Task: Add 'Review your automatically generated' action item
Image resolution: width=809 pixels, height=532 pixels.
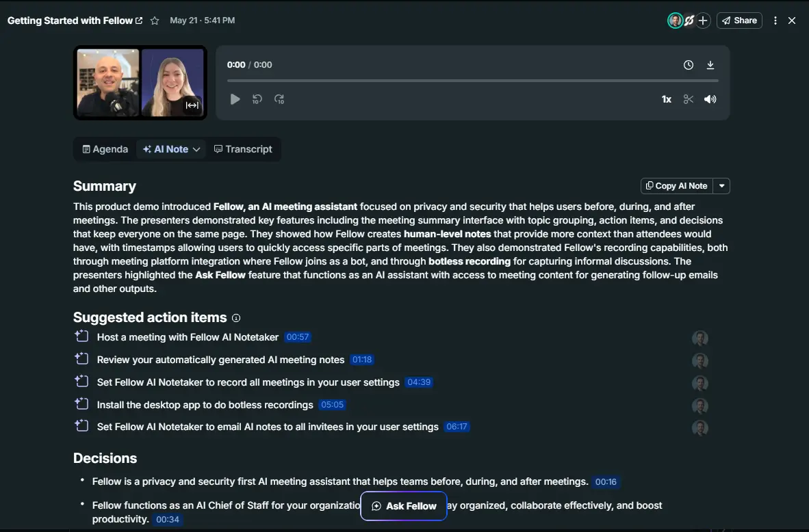Action: tap(81, 359)
